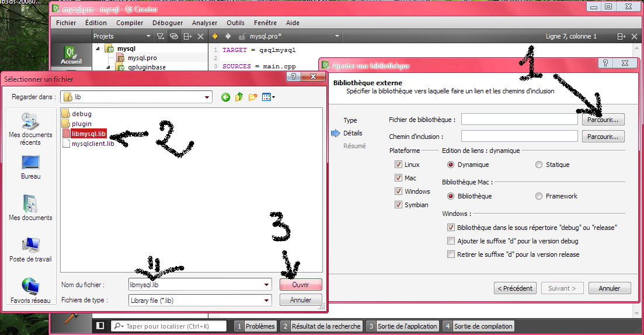Open Poste de travail shortcut
This screenshot has height=335, width=644.
(x=30, y=250)
